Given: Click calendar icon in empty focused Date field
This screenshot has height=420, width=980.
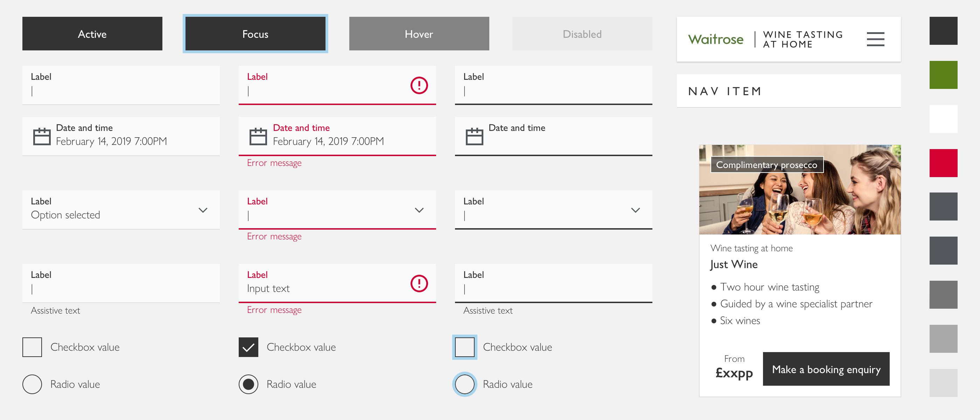Looking at the screenshot, I should [474, 136].
